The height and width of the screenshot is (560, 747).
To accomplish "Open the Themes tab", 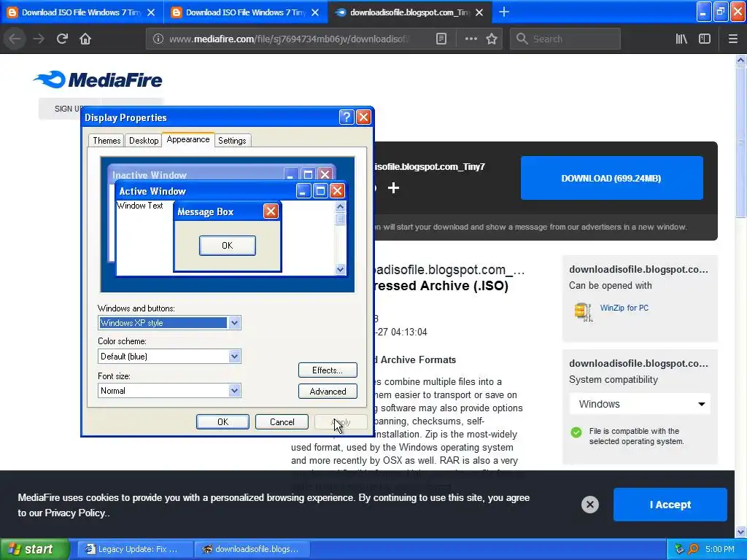I will [x=107, y=141].
